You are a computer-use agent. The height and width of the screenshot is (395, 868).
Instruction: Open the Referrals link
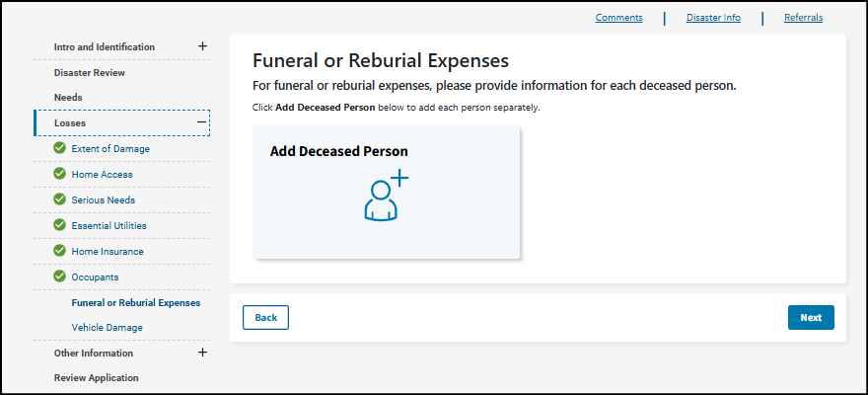[x=803, y=18]
